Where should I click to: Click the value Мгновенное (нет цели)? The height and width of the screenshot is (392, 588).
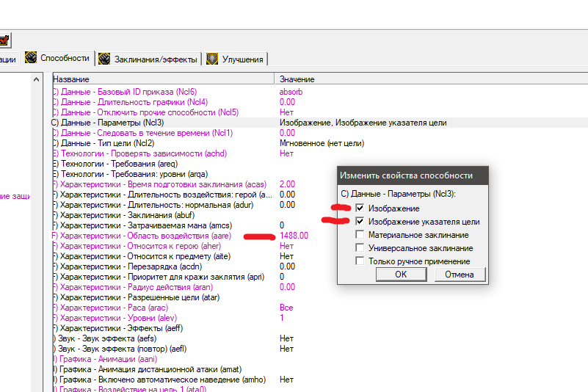pos(322,143)
